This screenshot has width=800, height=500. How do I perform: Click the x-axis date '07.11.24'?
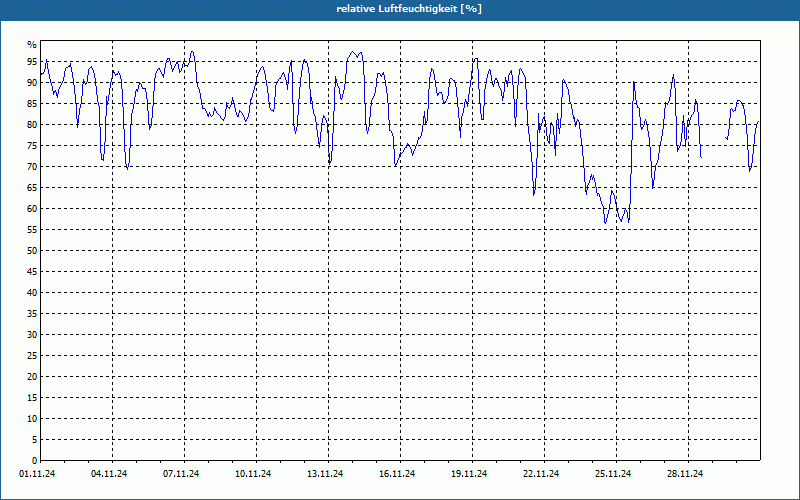coord(181,474)
